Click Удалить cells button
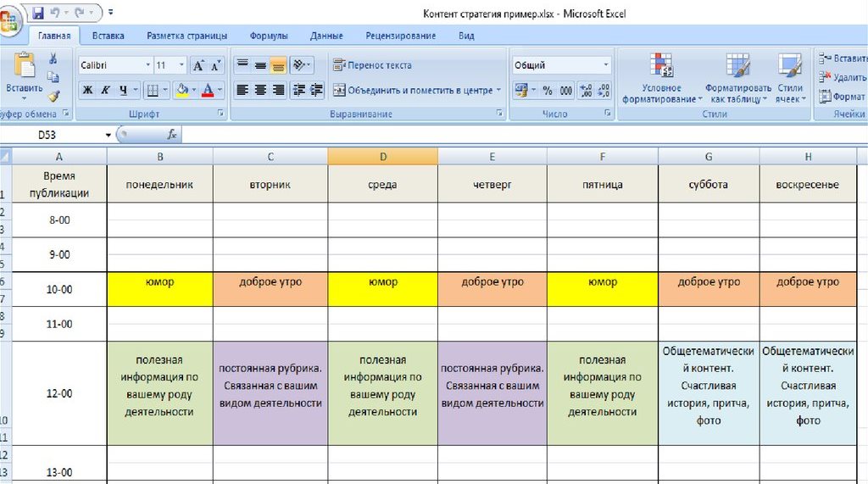Screen dimensions: 868x484 [x=843, y=77]
